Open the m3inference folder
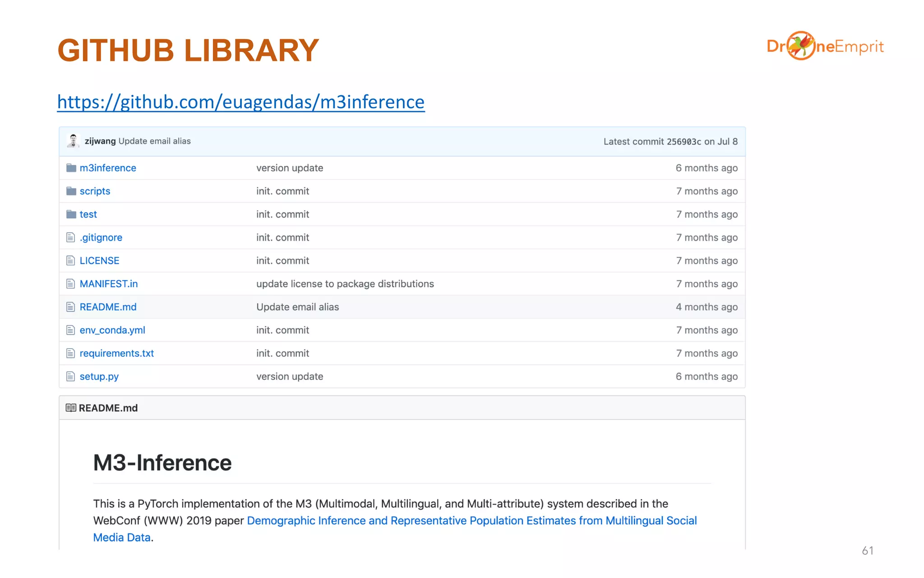Image resolution: width=924 pixels, height=578 pixels. click(x=108, y=168)
